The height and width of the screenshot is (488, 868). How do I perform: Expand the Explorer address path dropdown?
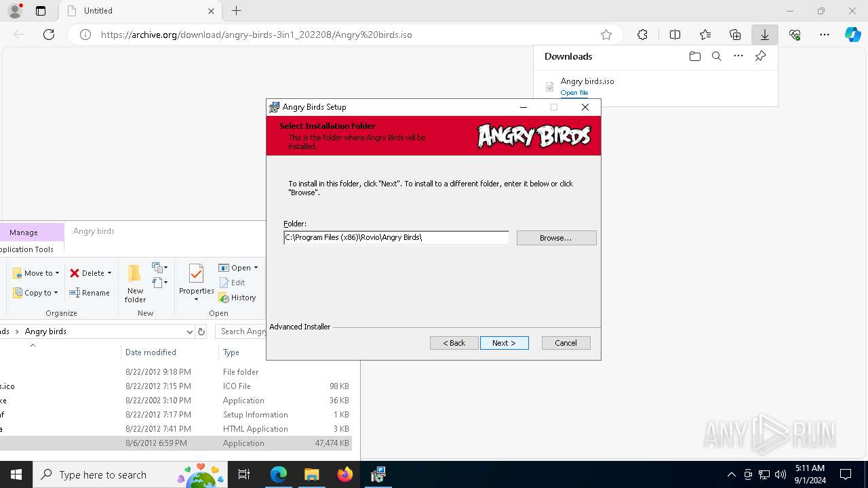pyautogui.click(x=189, y=331)
